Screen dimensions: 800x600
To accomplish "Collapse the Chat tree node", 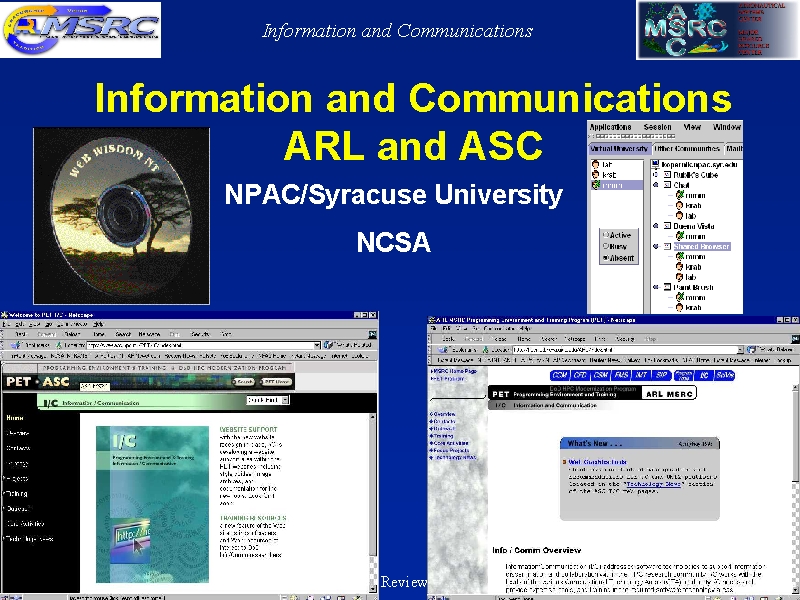I will pyautogui.click(x=656, y=185).
